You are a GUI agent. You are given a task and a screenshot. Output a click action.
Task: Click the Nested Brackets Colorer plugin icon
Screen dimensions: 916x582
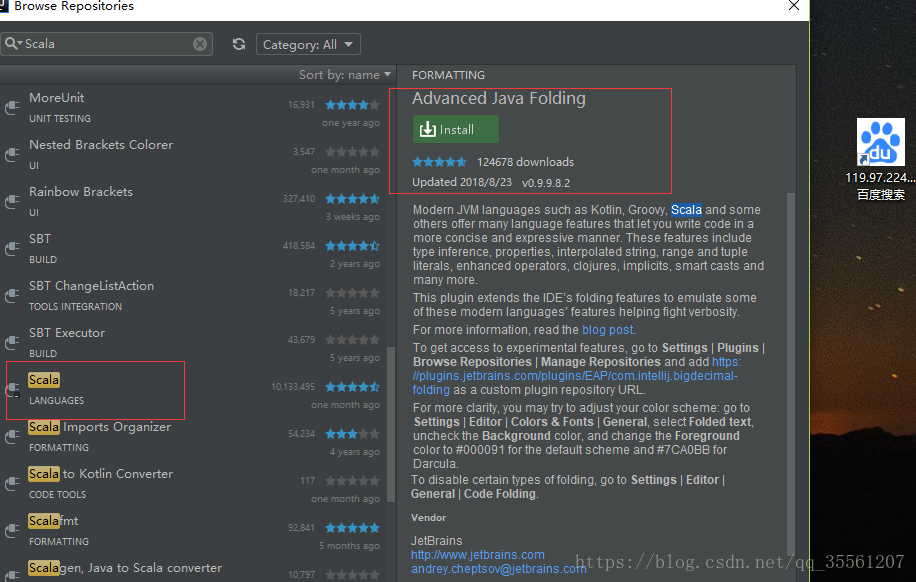click(x=12, y=155)
